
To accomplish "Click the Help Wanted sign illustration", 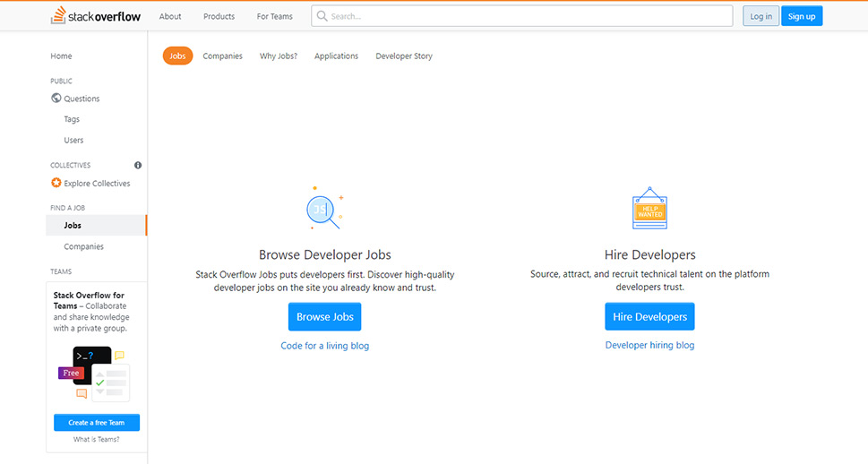I will pos(650,208).
